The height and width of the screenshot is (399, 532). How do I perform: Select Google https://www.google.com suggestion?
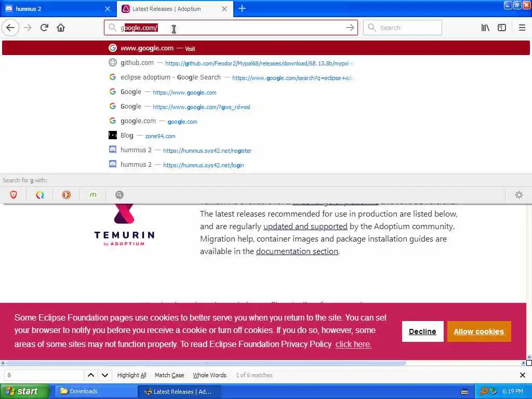click(265, 92)
